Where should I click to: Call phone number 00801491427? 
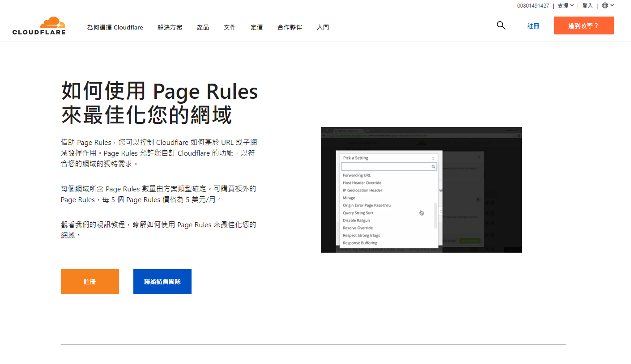(x=533, y=5)
